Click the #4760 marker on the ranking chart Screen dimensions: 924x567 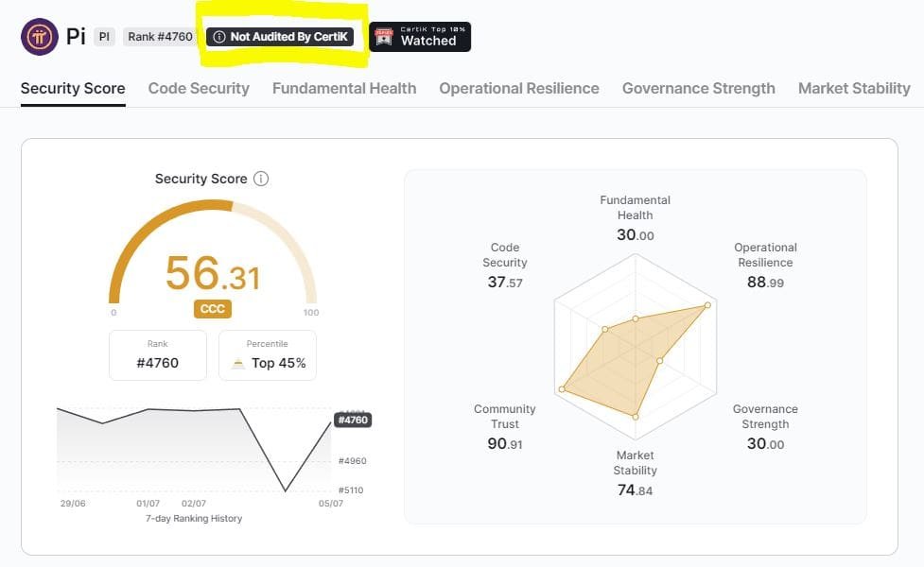coord(351,419)
